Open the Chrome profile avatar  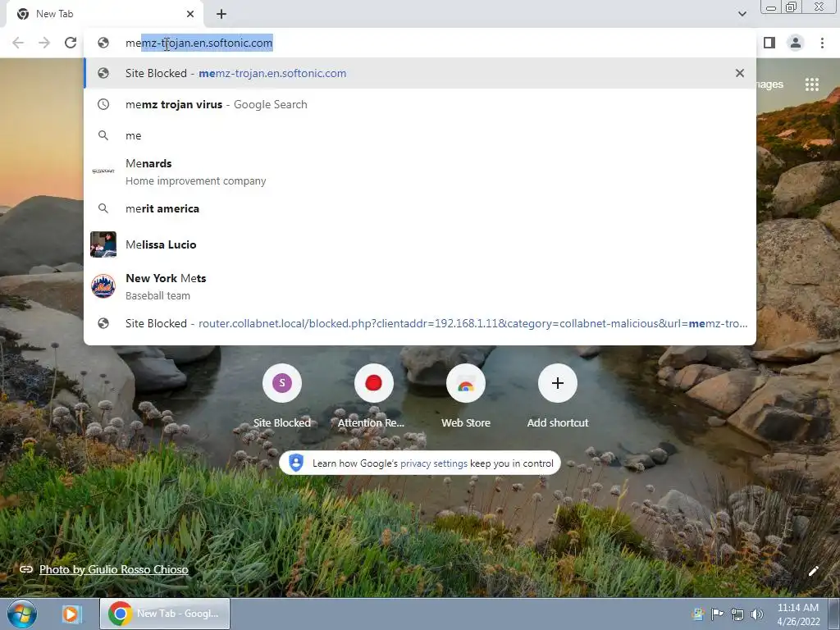pyautogui.click(x=796, y=43)
